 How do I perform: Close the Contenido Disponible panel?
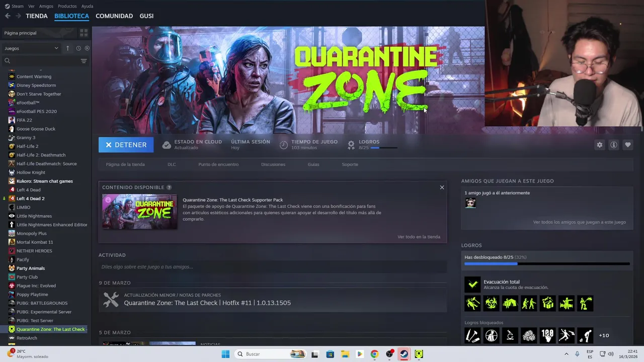pos(442,188)
